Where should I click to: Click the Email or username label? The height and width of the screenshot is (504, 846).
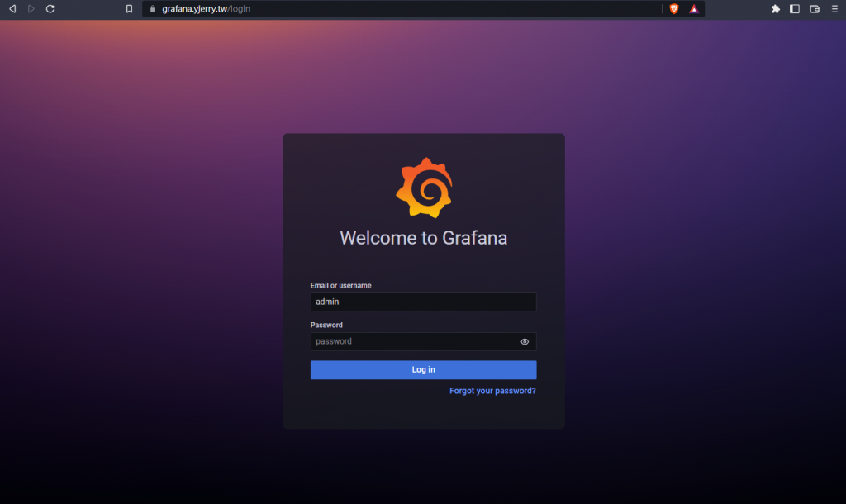tap(340, 285)
